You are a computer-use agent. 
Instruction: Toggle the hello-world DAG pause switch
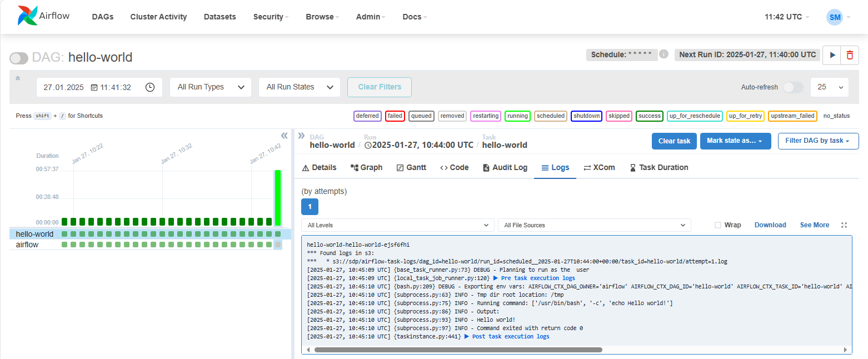click(19, 58)
